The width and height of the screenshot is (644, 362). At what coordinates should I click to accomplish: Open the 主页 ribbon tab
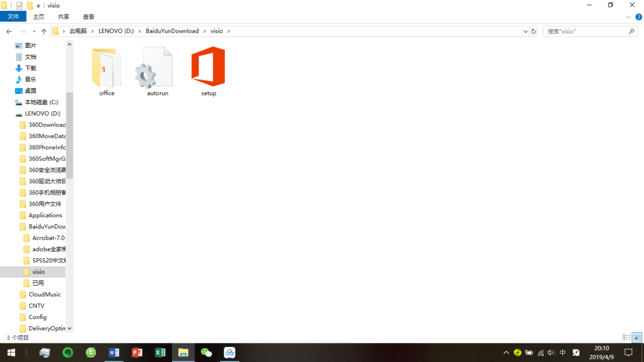pos(39,17)
